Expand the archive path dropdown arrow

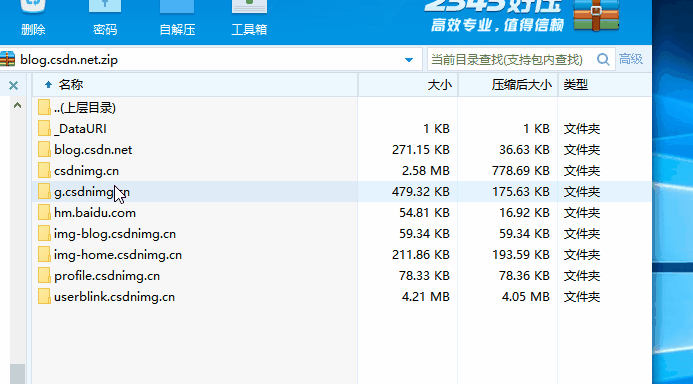(x=409, y=60)
